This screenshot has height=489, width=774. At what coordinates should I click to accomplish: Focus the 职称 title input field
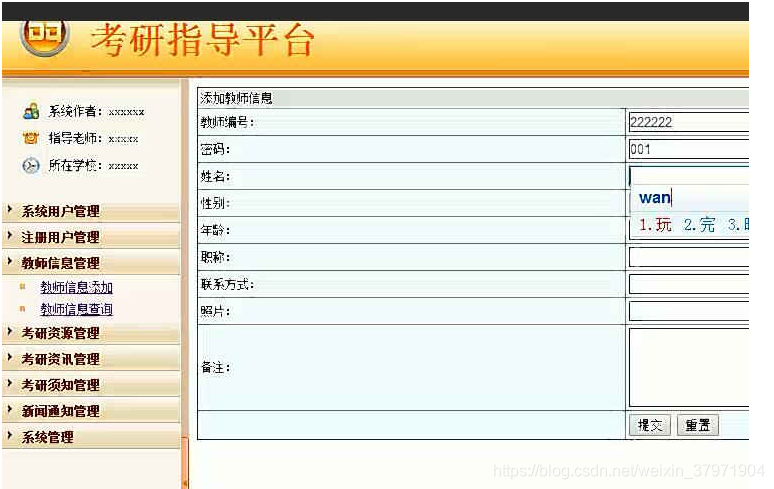689,257
